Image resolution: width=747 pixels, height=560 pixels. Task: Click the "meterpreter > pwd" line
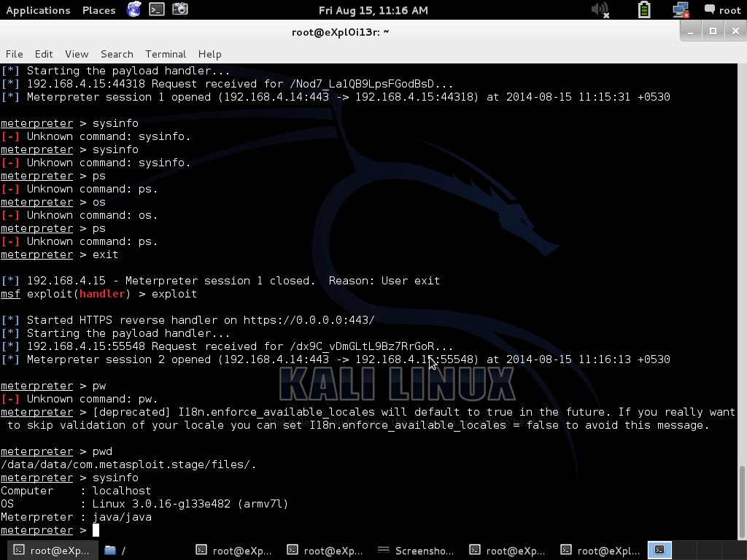point(56,451)
